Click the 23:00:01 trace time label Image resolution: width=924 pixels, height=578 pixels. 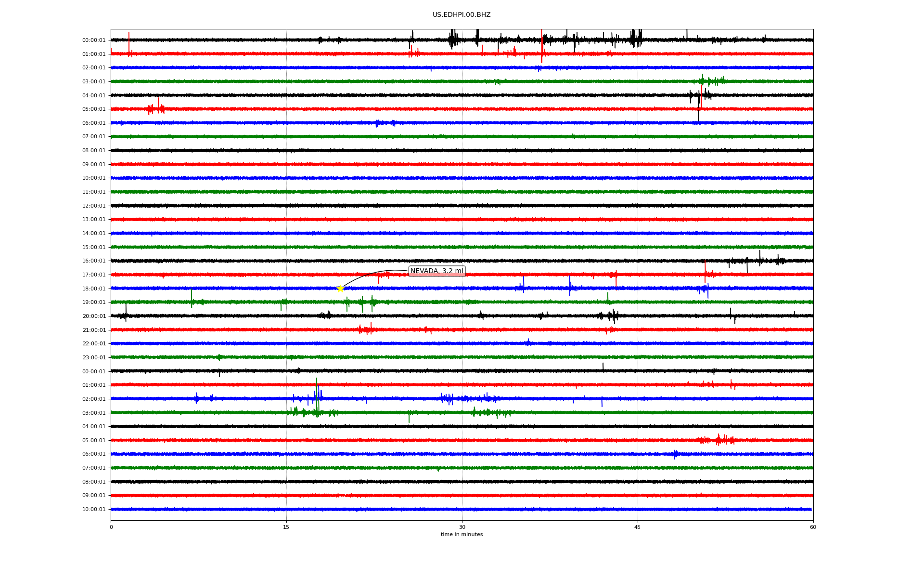pyautogui.click(x=94, y=358)
